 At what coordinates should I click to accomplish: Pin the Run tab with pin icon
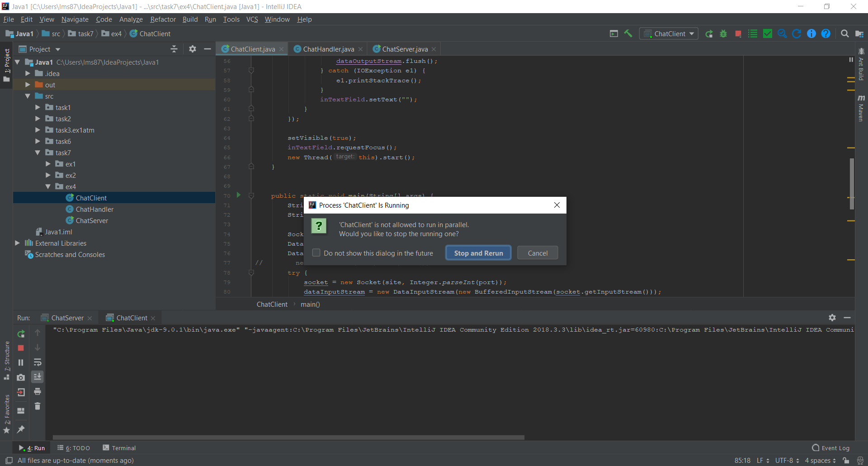[x=21, y=429]
